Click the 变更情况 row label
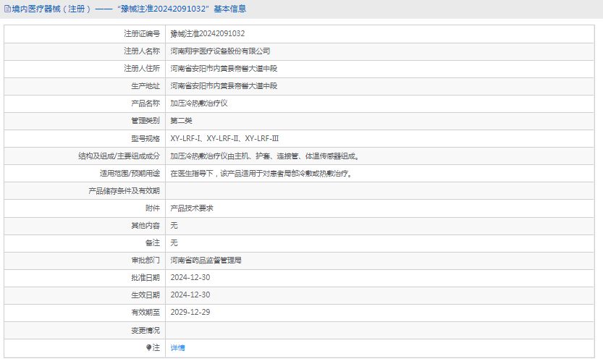 point(146,331)
